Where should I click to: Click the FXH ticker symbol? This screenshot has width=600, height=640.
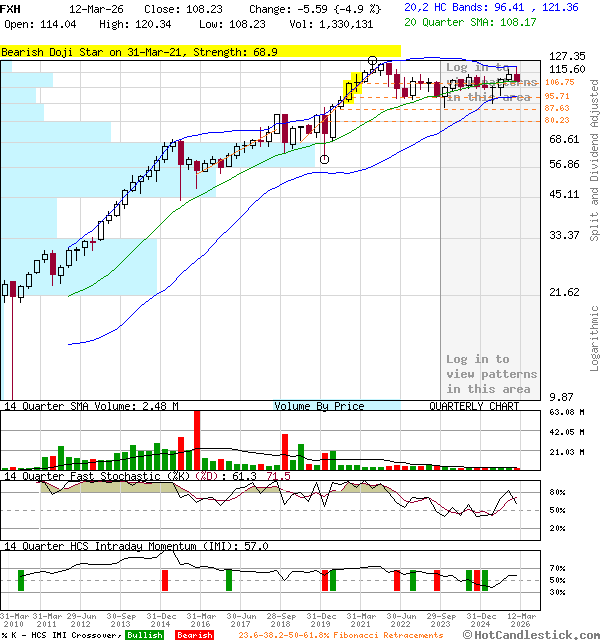pyautogui.click(x=12, y=8)
